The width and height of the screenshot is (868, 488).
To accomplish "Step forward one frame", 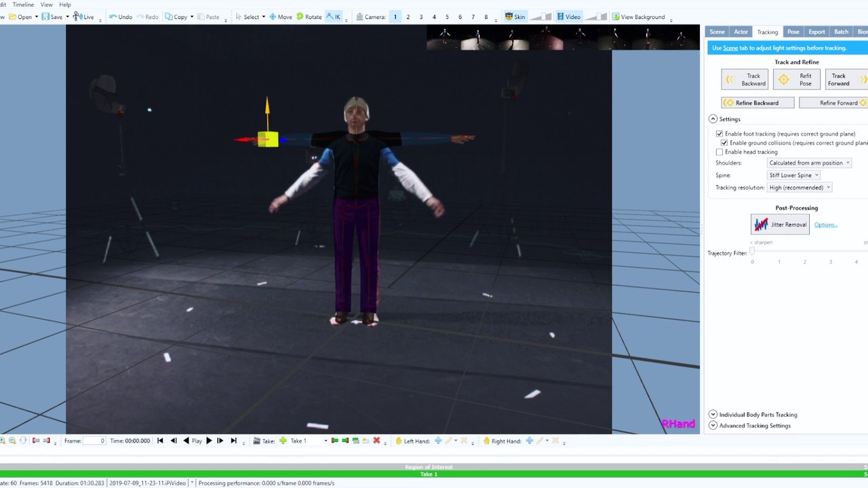I will (x=220, y=441).
